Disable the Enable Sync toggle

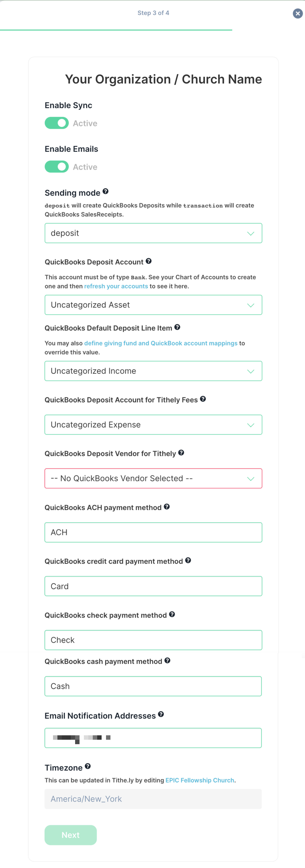pyautogui.click(x=57, y=123)
